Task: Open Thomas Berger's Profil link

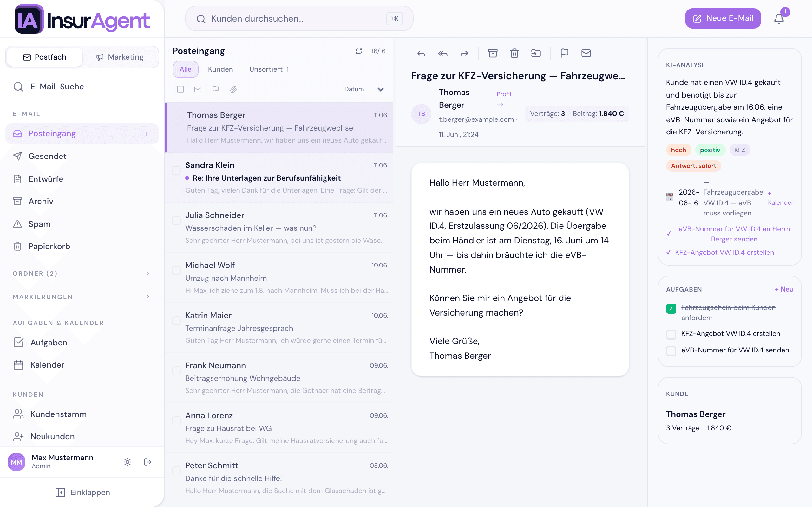Action: coord(504,99)
